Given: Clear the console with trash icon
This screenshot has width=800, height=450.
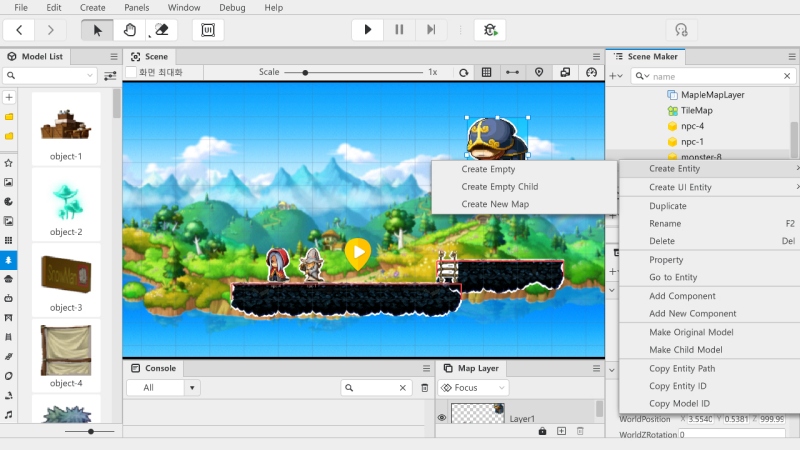Looking at the screenshot, I should click(424, 387).
